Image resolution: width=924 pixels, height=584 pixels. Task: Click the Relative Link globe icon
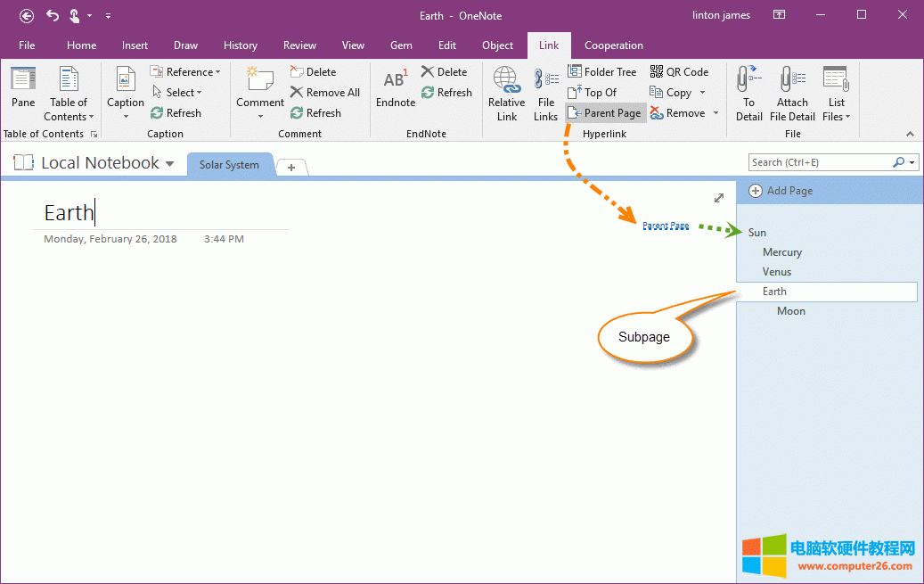click(506, 80)
